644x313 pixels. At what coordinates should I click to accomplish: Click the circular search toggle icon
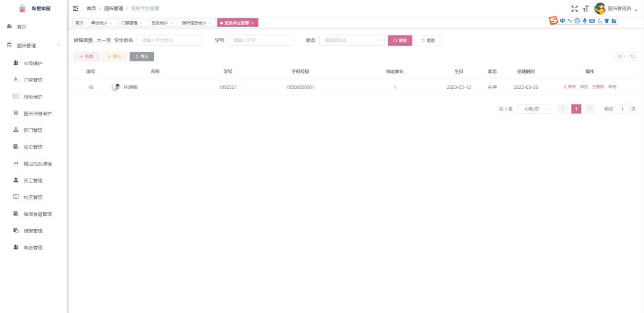(620, 57)
